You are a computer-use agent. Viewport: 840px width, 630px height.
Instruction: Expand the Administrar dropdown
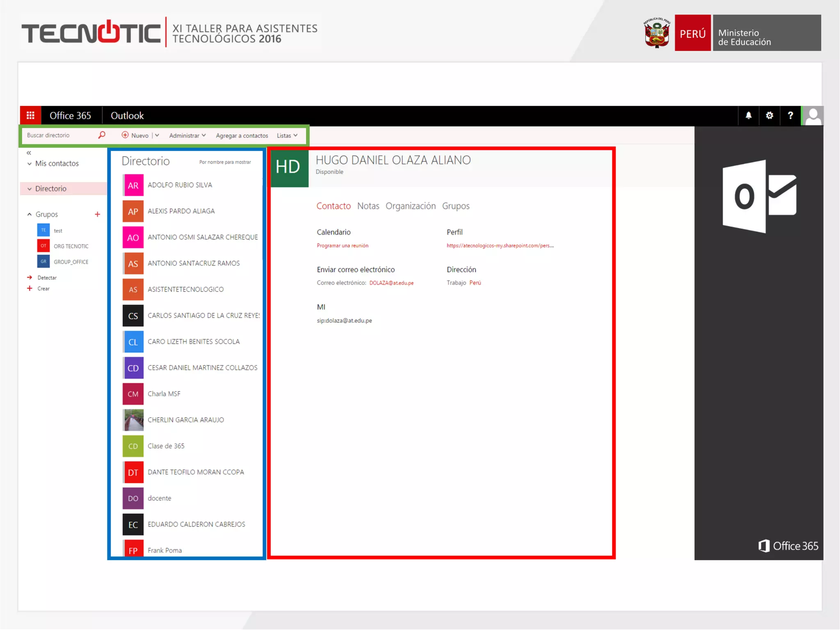(x=187, y=135)
